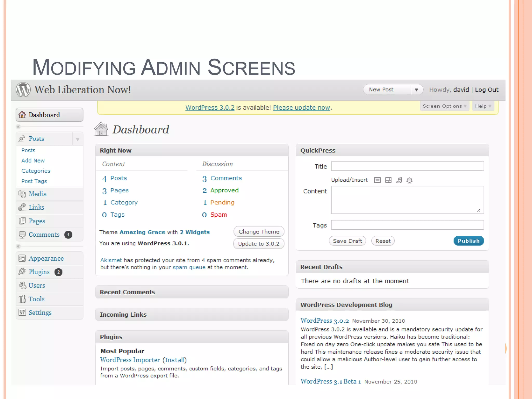Open the Spam comments link
Screen dimensions: 532x399
pyautogui.click(x=219, y=215)
